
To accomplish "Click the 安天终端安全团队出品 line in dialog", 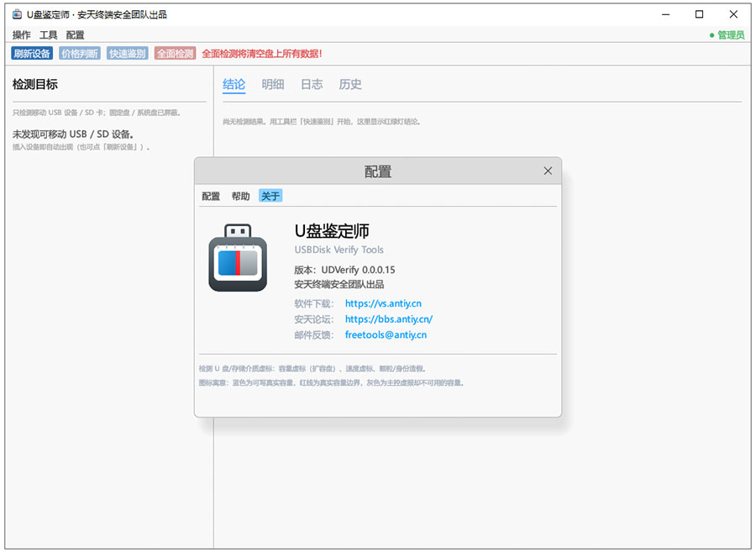I will pyautogui.click(x=339, y=285).
